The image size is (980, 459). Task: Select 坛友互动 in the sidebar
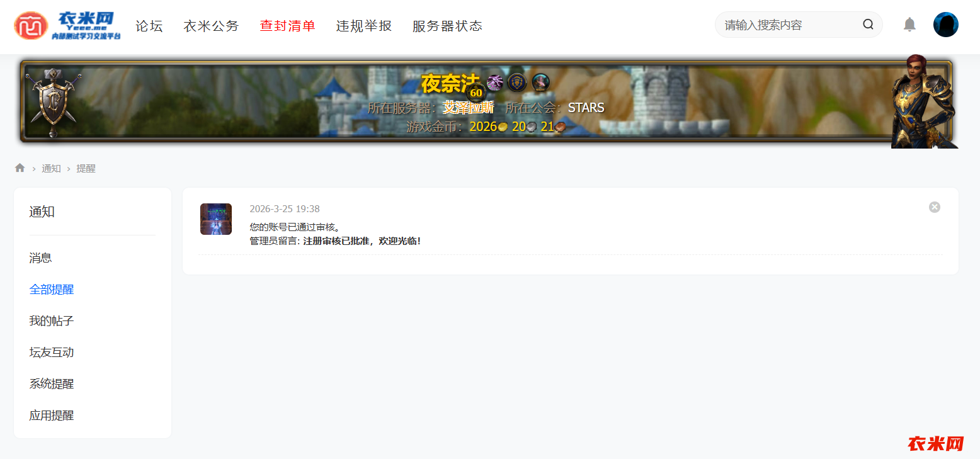click(x=52, y=352)
